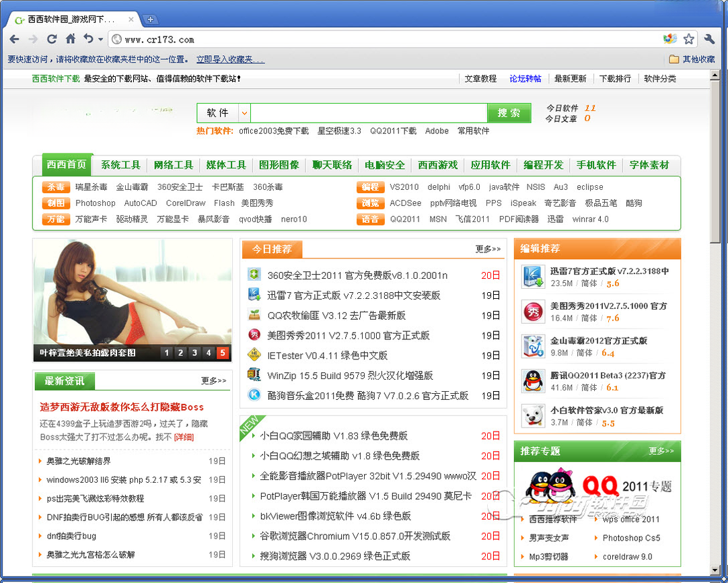
Task: Open coreldraw 9.0 topic link
Action: click(627, 557)
